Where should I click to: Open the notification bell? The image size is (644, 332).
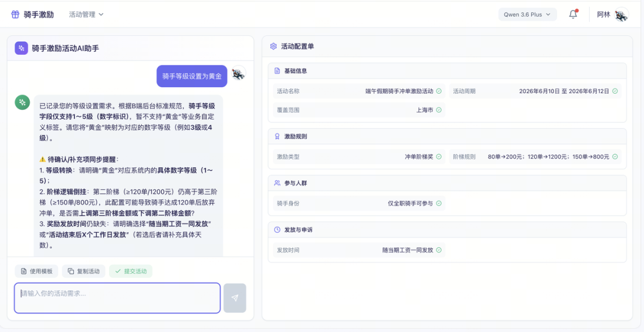[x=573, y=14]
